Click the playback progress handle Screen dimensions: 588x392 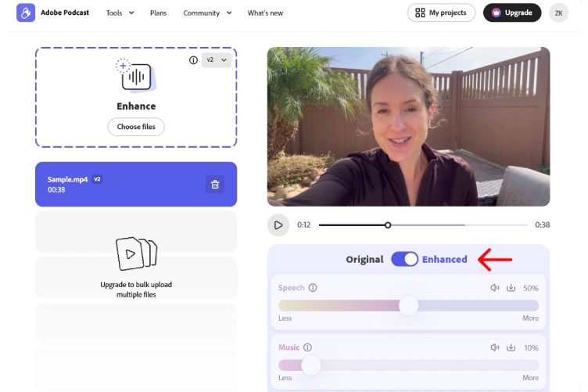[x=388, y=225]
